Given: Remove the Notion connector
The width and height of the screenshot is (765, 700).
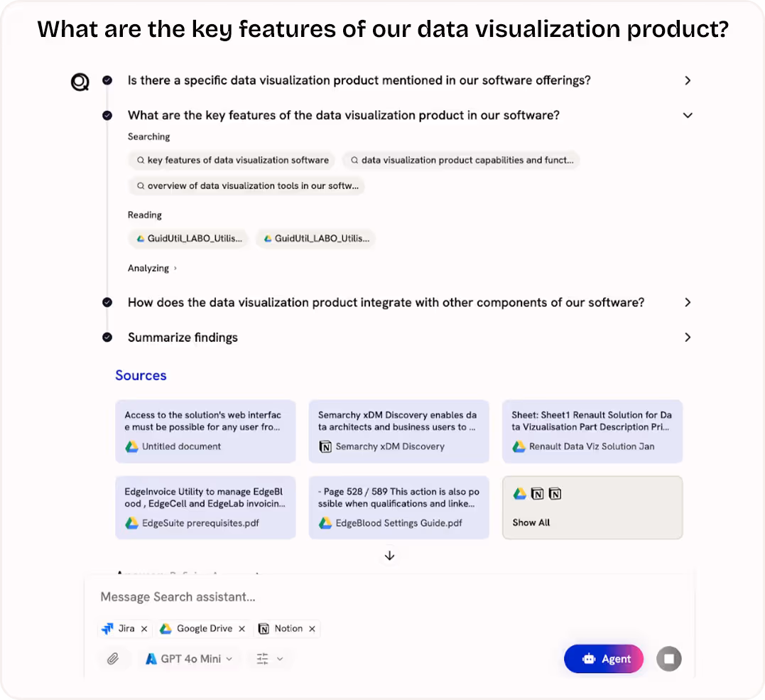Looking at the screenshot, I should coord(313,629).
